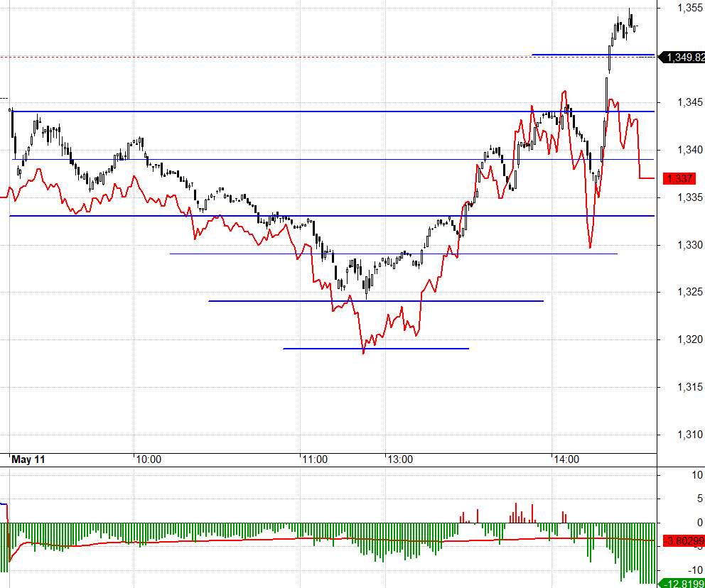Select the 1,310 price axis label
Viewport: 705px width, 588px height.
click(690, 435)
